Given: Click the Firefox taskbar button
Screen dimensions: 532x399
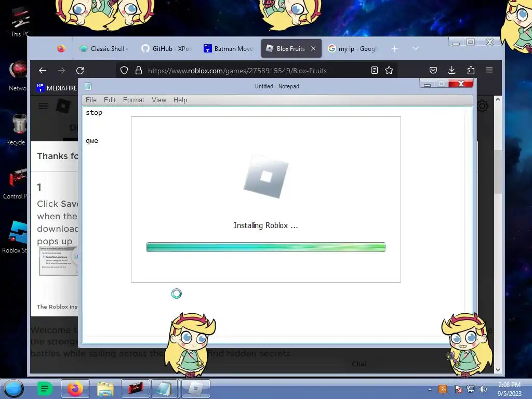Looking at the screenshot, I should [x=75, y=389].
